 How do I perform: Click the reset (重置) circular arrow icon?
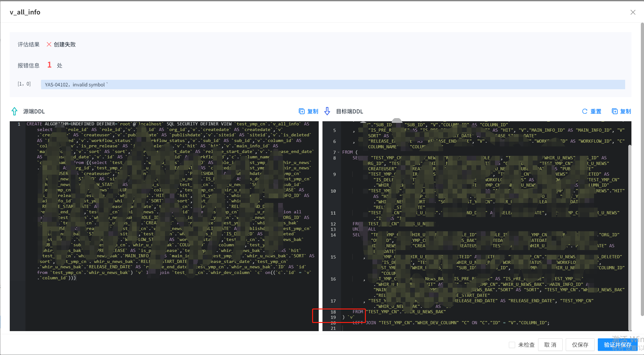pyautogui.click(x=585, y=111)
